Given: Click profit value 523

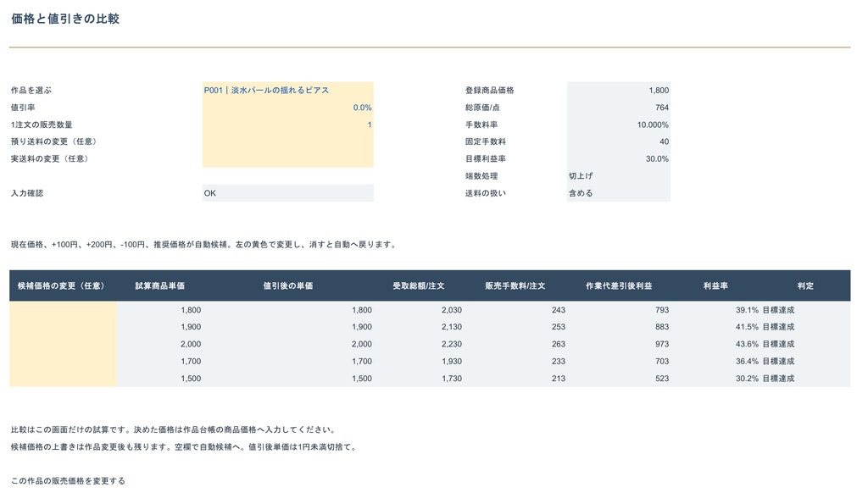Looking at the screenshot, I should (x=662, y=379).
